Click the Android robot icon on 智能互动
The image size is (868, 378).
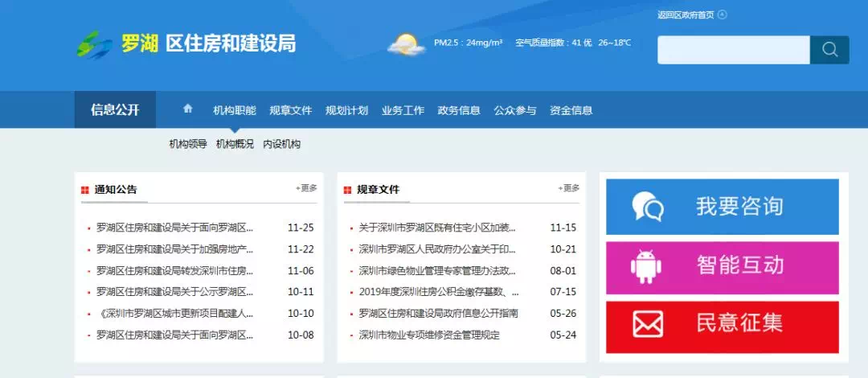pyautogui.click(x=646, y=266)
